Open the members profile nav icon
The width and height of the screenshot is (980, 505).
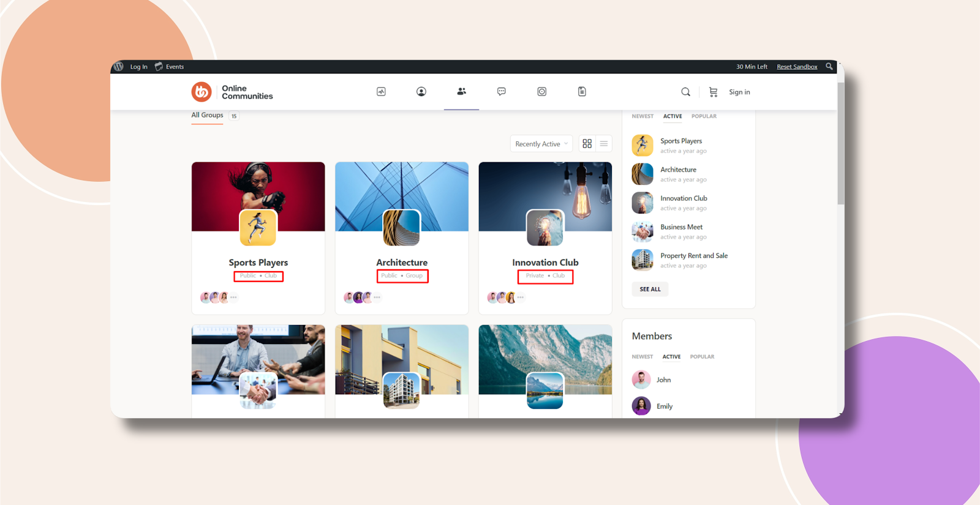421,92
